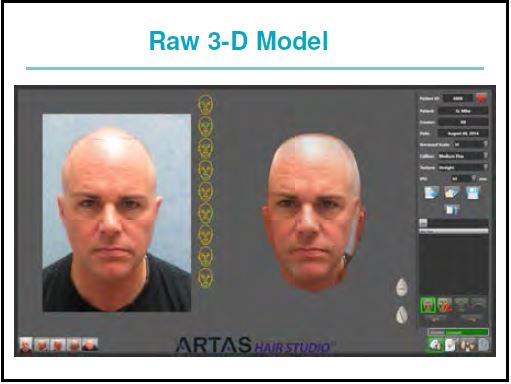Click the lower white head-shape icon
Viewport: 511px width, 384px height.
tap(402, 315)
